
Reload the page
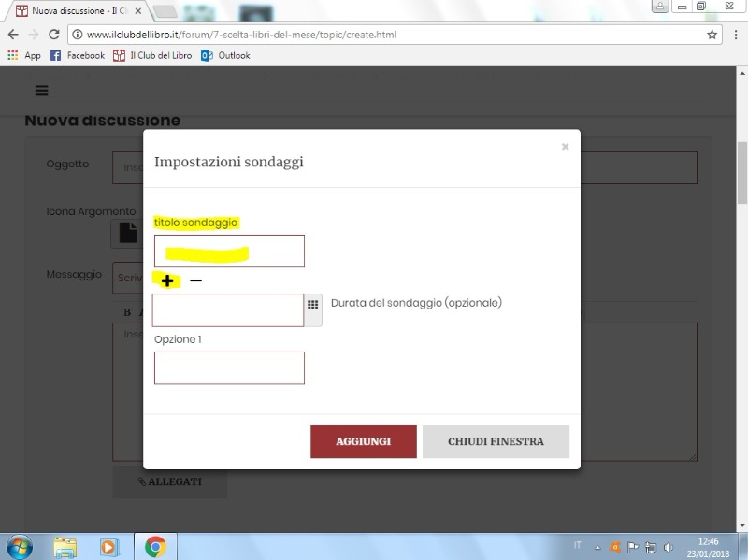pos(54,35)
